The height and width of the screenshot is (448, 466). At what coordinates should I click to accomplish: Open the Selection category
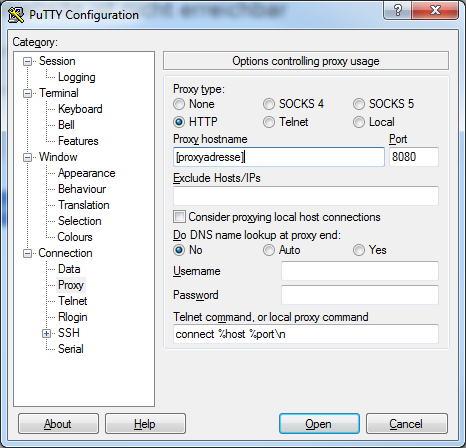coord(79,221)
